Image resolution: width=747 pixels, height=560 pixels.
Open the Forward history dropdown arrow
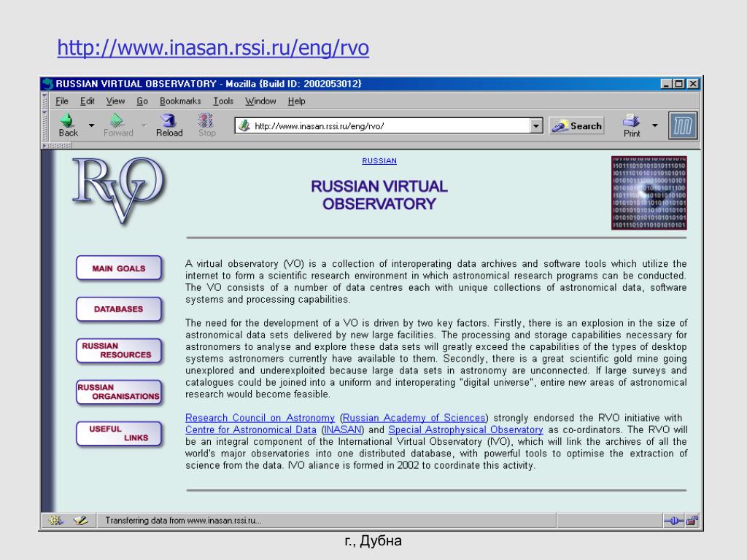coord(144,125)
